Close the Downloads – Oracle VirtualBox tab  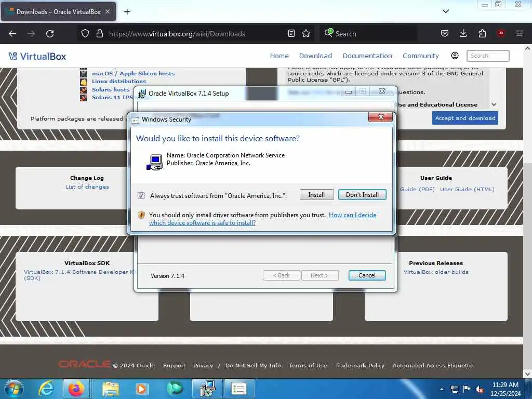[x=107, y=11]
